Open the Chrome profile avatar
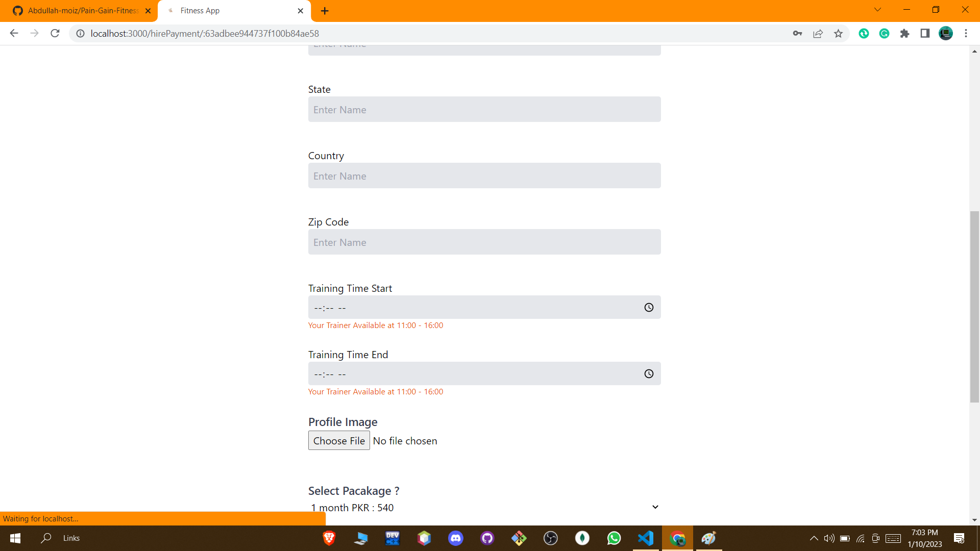This screenshot has height=551, width=980. (x=946, y=34)
